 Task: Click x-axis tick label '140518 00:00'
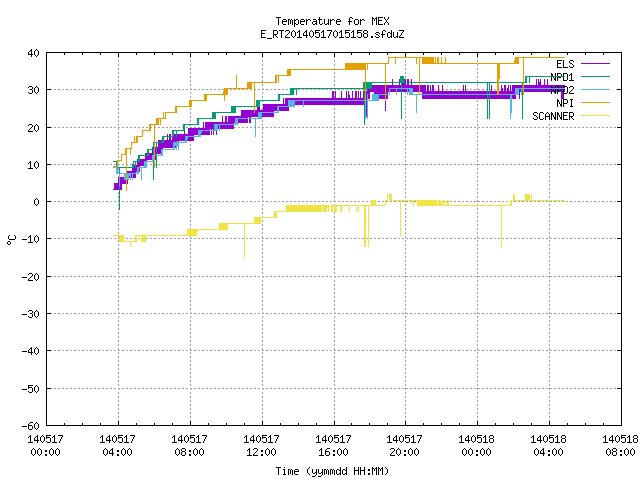pyautogui.click(x=476, y=446)
